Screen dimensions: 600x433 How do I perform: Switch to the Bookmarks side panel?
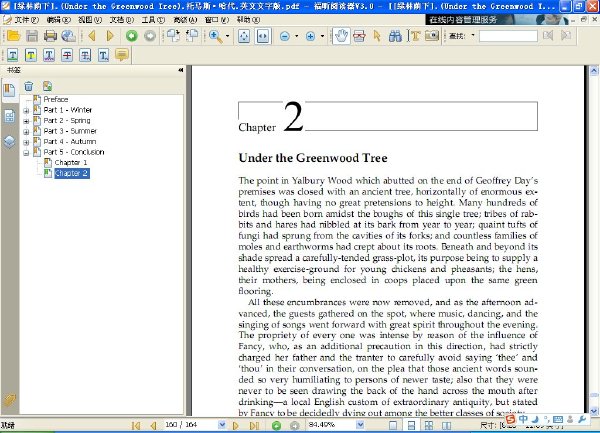pos(9,91)
